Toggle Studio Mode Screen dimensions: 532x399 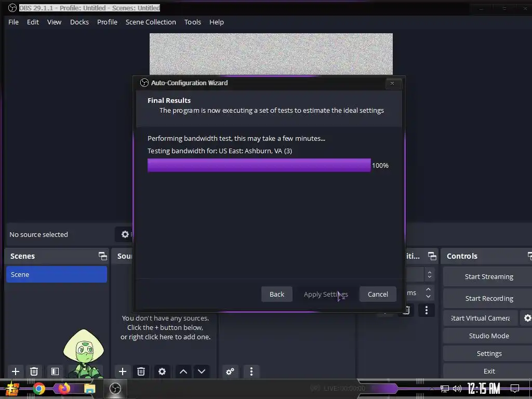click(x=488, y=336)
